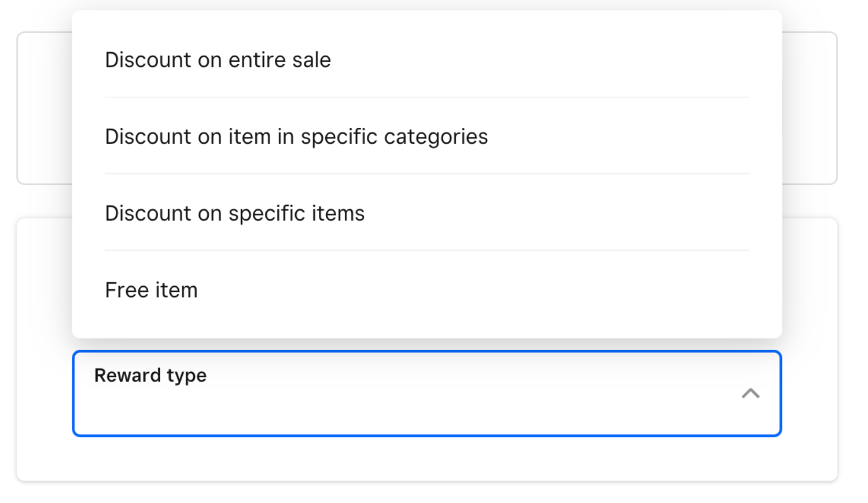Pick "Discount on specific items" reward
Image resolution: width=868 pixels, height=503 pixels.
tap(234, 213)
